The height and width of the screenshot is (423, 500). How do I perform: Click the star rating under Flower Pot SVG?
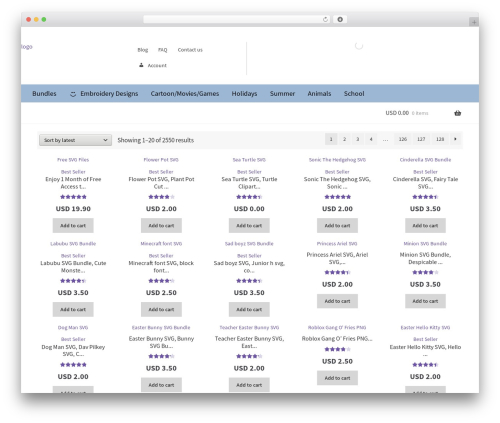tap(161, 197)
